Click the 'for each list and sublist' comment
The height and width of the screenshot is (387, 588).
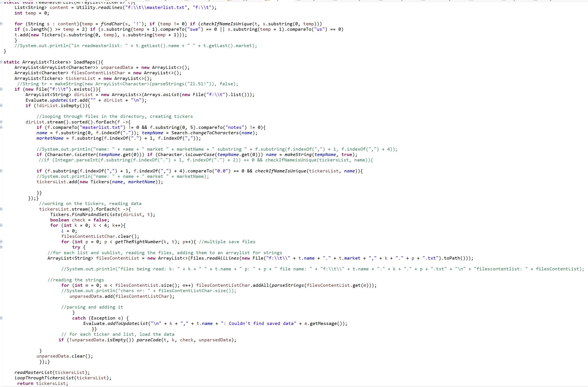(x=165, y=253)
